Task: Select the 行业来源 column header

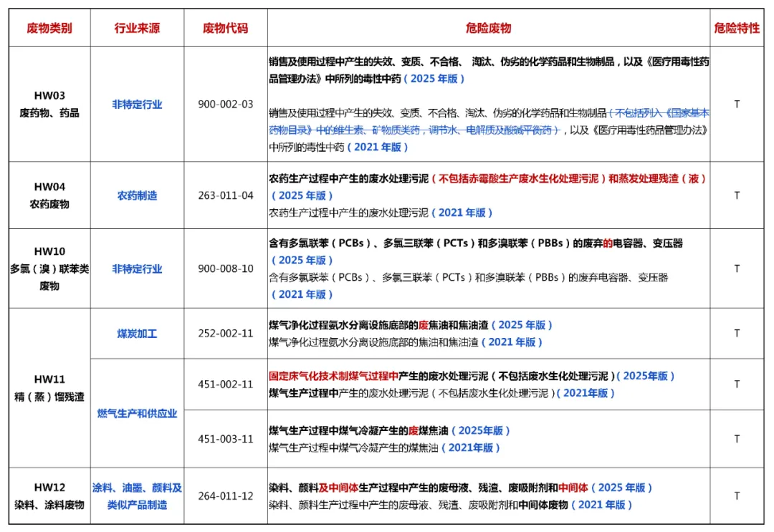Action: [137, 29]
